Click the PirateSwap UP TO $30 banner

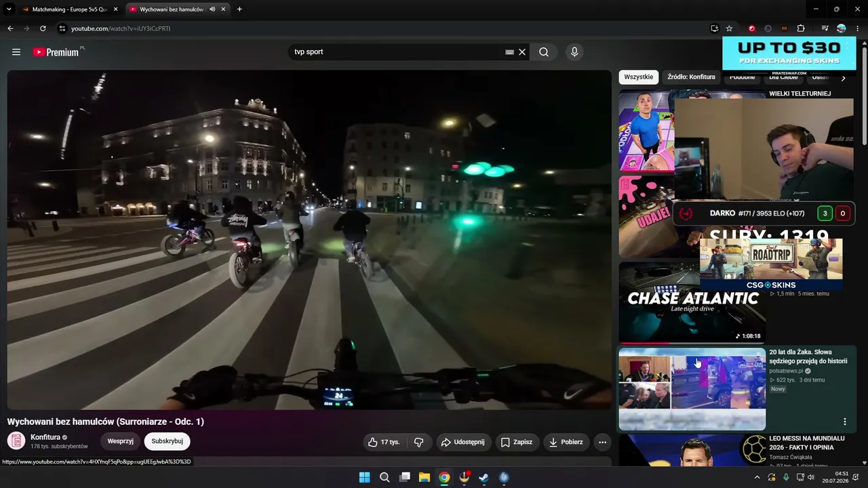(789, 56)
